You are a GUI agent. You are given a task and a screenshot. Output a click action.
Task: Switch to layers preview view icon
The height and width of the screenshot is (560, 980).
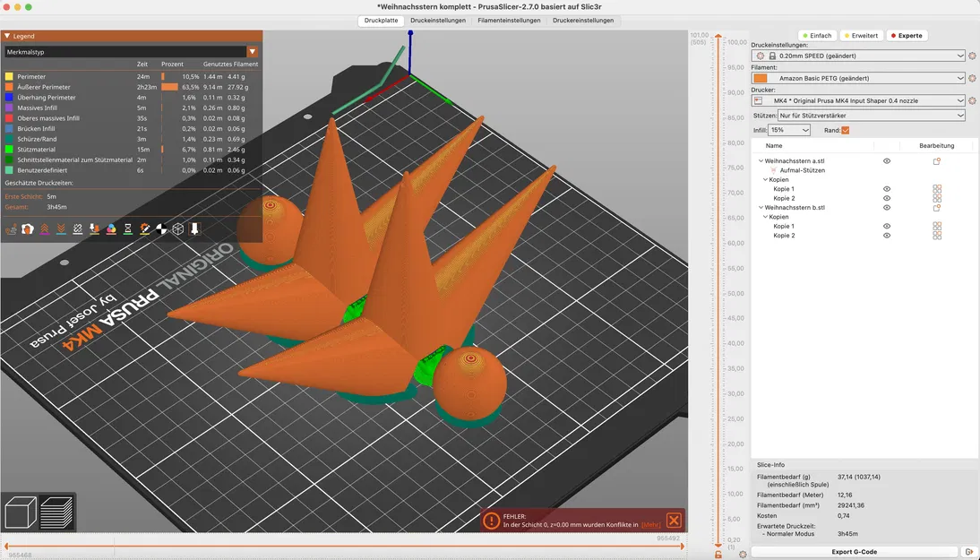[56, 513]
